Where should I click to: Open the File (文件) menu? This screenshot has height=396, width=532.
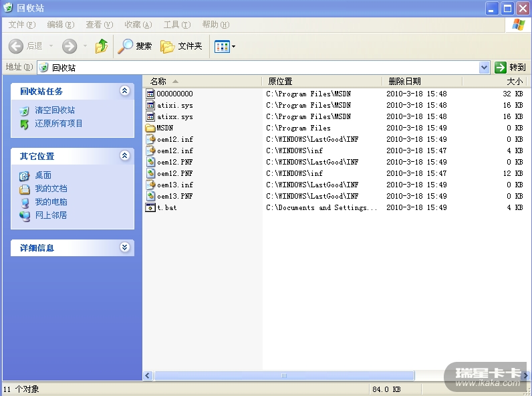click(x=21, y=25)
